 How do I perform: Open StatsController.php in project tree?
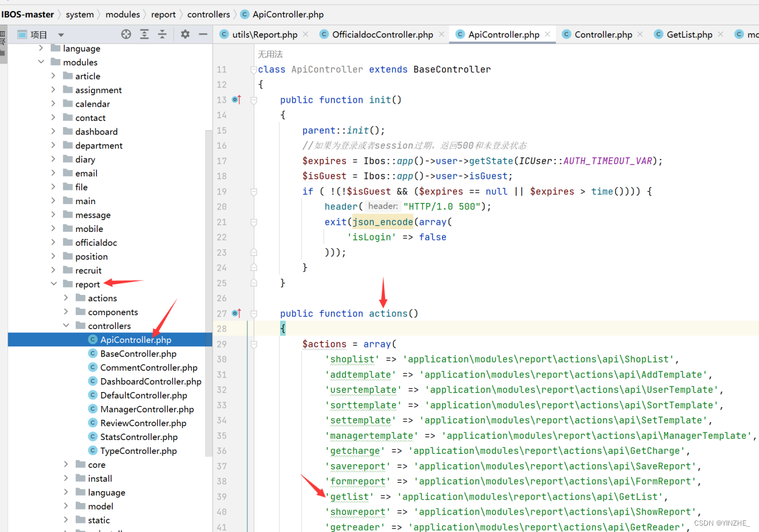[139, 437]
